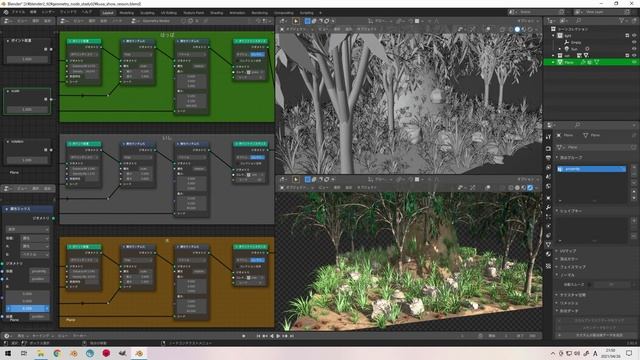Select the はっぱ green frame title

pos(167,35)
